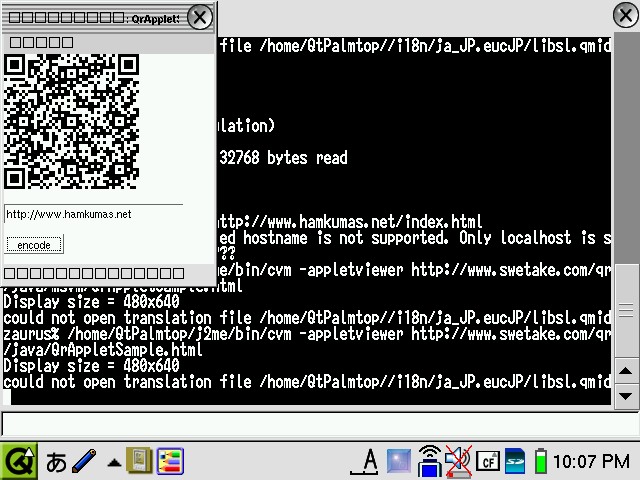The height and width of the screenshot is (480, 640).
Task: Close the terminal window
Action: point(626,16)
